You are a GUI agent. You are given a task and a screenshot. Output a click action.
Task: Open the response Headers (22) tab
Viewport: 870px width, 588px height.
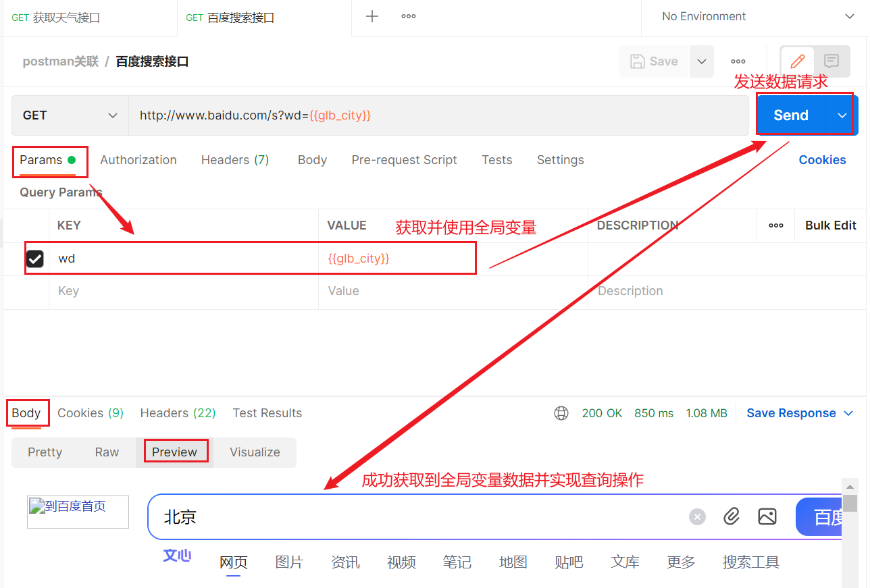(x=178, y=413)
